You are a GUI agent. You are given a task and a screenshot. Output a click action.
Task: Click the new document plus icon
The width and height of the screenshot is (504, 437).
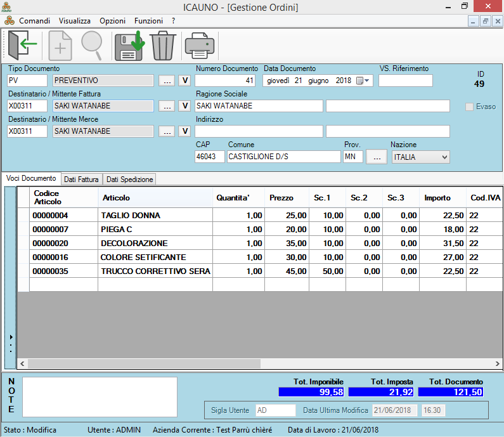coord(60,45)
